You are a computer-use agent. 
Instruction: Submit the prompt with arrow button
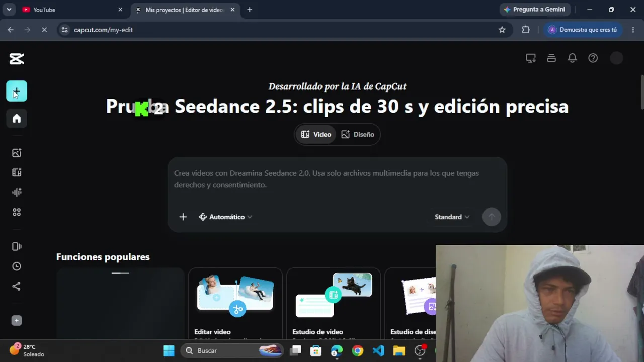492,217
